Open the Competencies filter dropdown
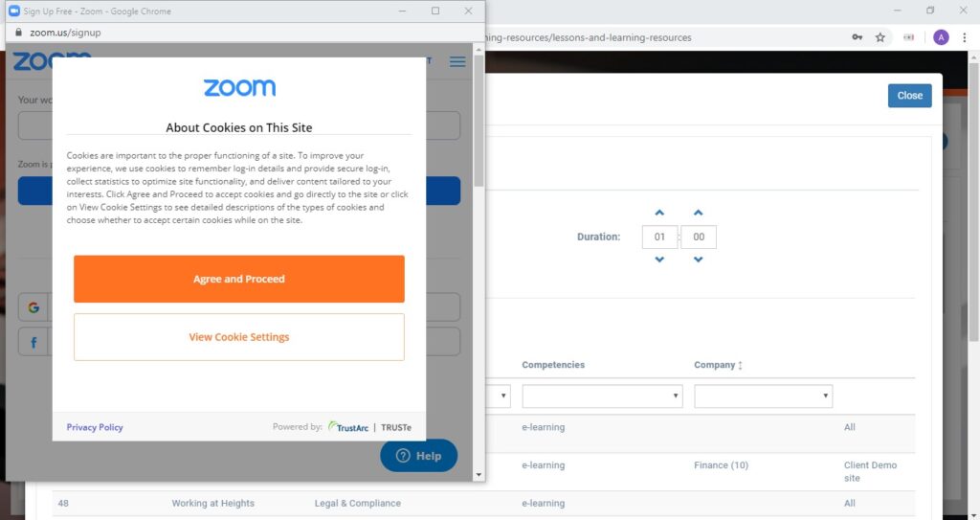 [x=603, y=396]
